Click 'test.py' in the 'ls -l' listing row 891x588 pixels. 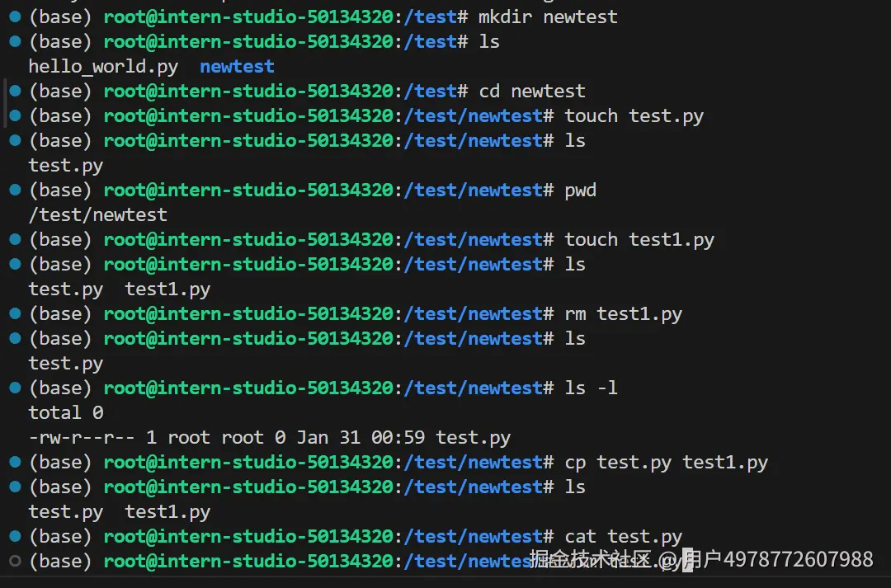pyautogui.click(x=473, y=438)
